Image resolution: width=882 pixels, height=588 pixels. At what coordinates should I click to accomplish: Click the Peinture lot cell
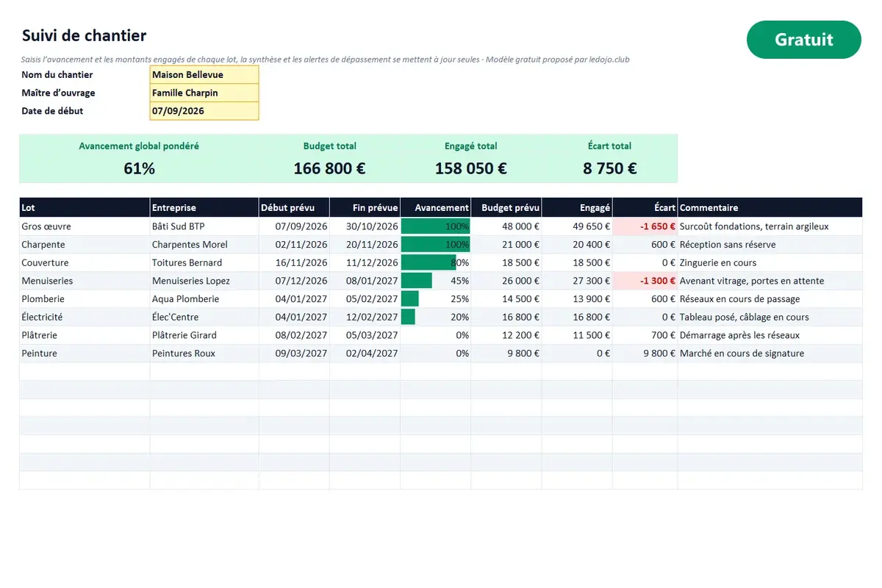85,354
